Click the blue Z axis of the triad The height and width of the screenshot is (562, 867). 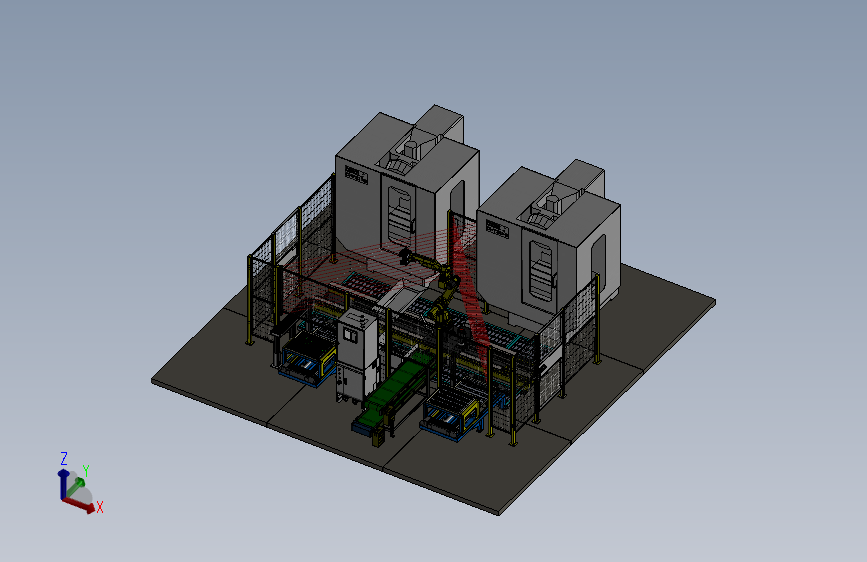click(x=62, y=485)
